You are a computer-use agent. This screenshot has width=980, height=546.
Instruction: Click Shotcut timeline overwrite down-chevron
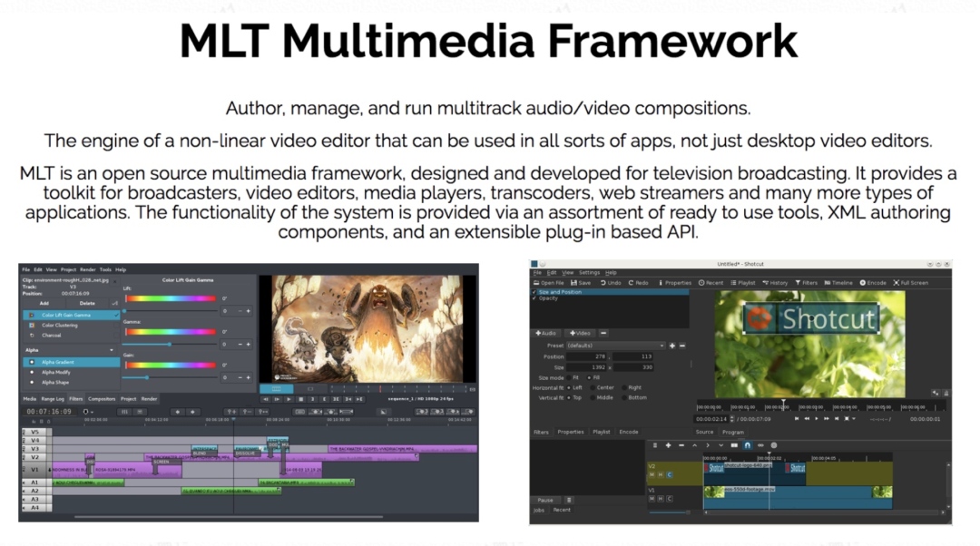tap(720, 445)
